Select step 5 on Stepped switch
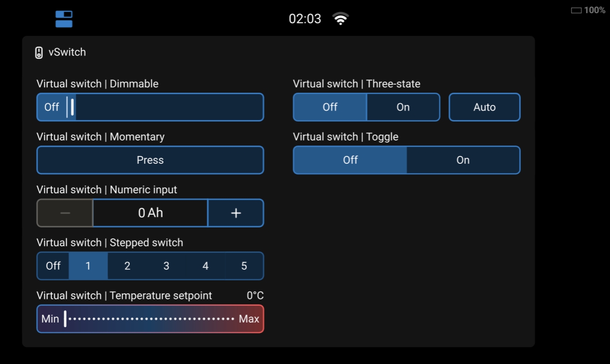This screenshot has height=364, width=610. click(244, 266)
